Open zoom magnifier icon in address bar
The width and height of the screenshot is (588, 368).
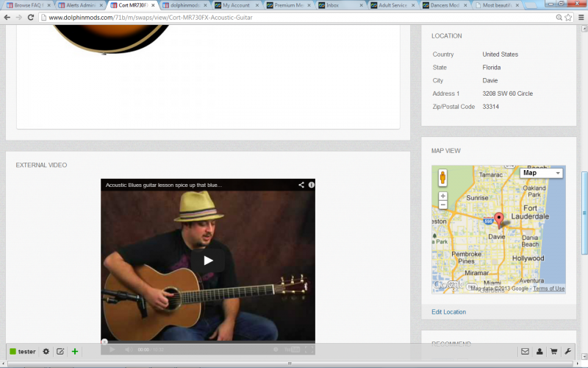click(x=559, y=17)
